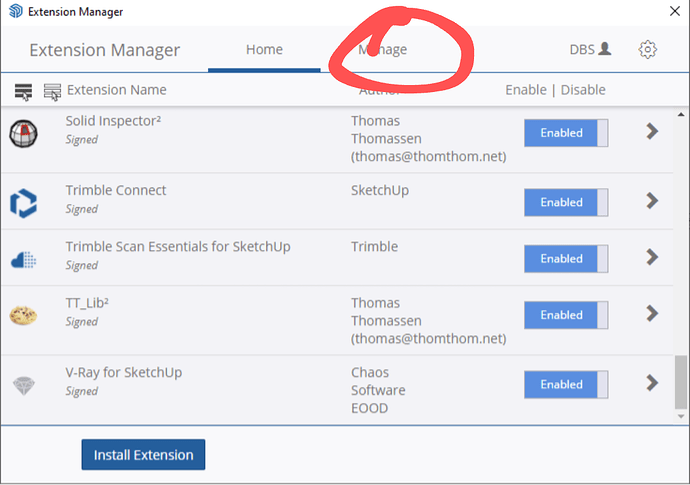Click the DBS account name
This screenshot has width=690, height=485.
582,49
